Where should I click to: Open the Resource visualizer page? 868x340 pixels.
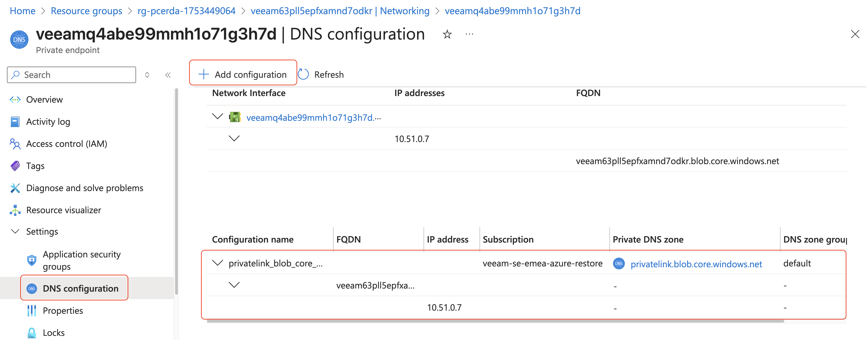[x=64, y=210]
